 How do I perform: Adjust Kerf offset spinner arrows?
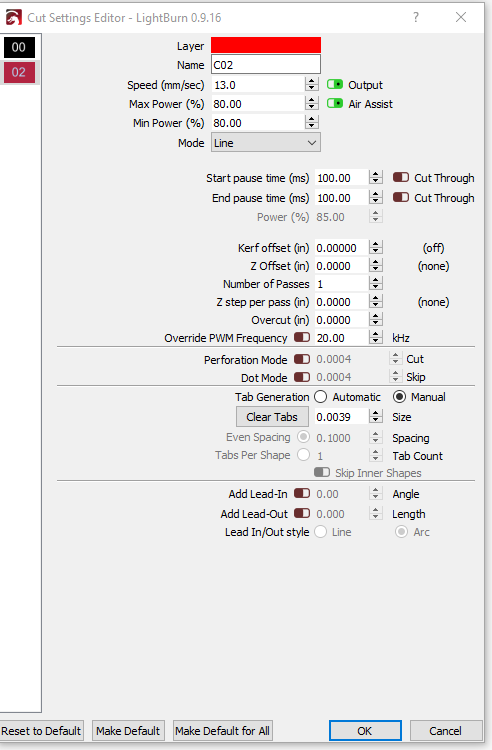coord(376,248)
